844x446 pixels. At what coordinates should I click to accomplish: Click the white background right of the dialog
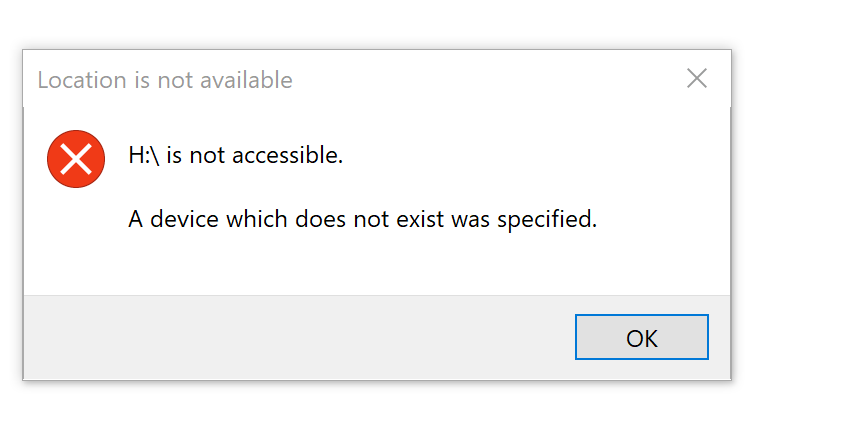pyautogui.click(x=788, y=220)
